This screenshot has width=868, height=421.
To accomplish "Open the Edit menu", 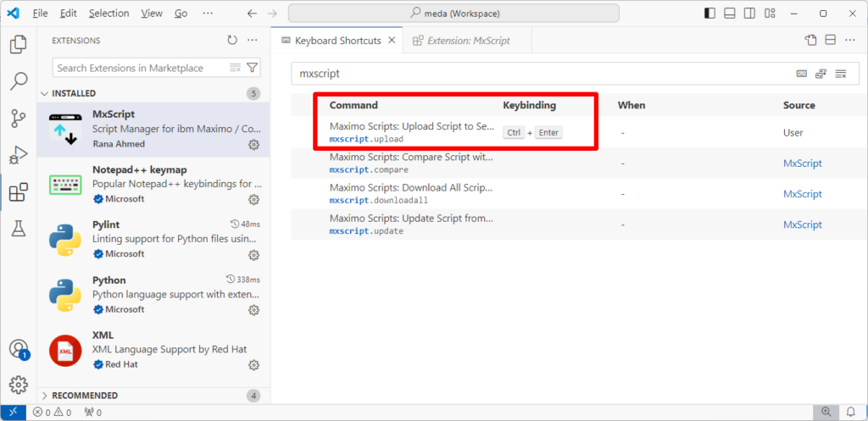I will 69,14.
